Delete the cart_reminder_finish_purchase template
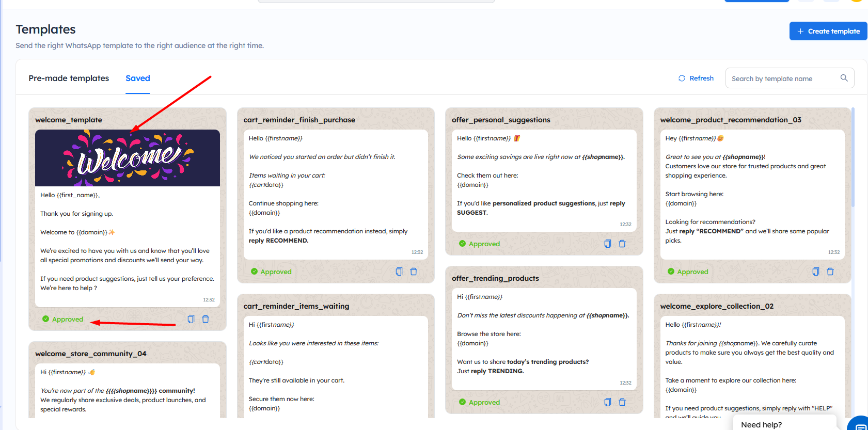 [x=414, y=272]
